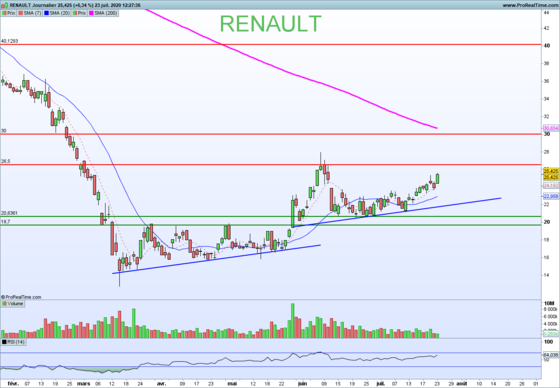
Task: Visit the www.ProRealTime.com link at top right
Action: click(530, 5)
